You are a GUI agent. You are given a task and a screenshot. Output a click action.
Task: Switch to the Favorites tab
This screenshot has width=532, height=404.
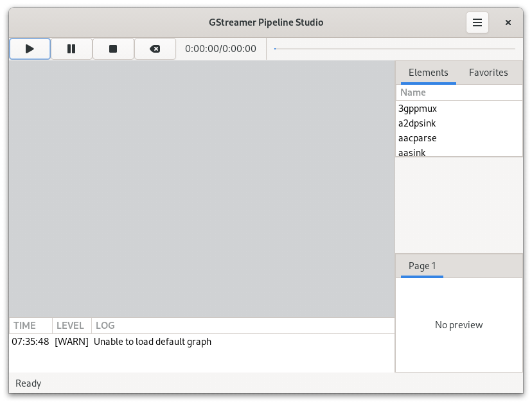[488, 73]
